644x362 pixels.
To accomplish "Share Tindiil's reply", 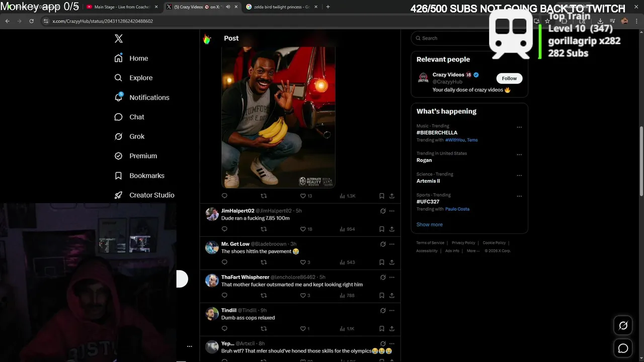I will point(392,328).
